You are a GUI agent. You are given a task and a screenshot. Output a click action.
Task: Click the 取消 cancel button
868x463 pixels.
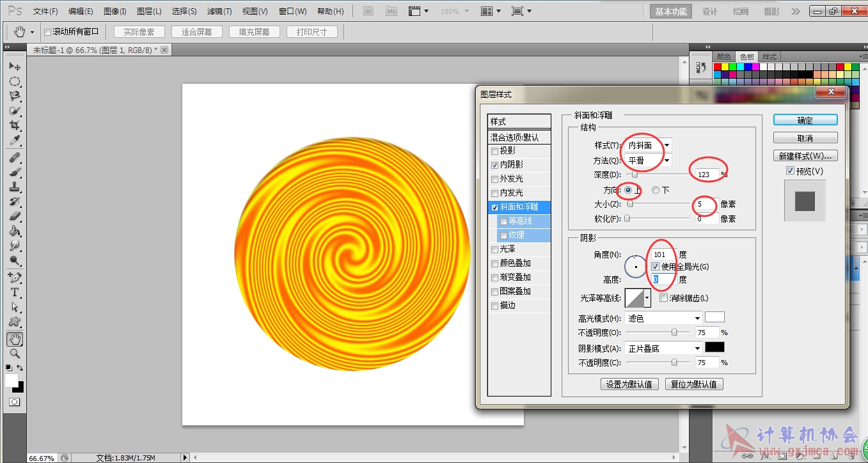[x=805, y=138]
